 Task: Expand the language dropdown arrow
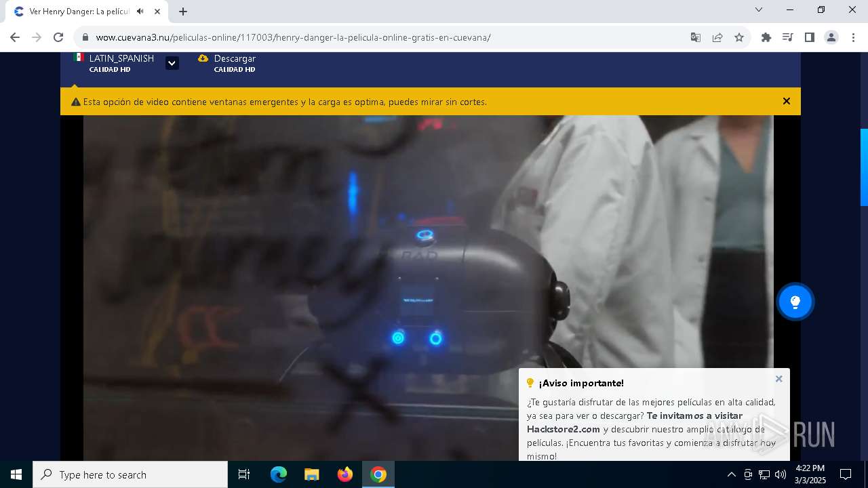[172, 63]
